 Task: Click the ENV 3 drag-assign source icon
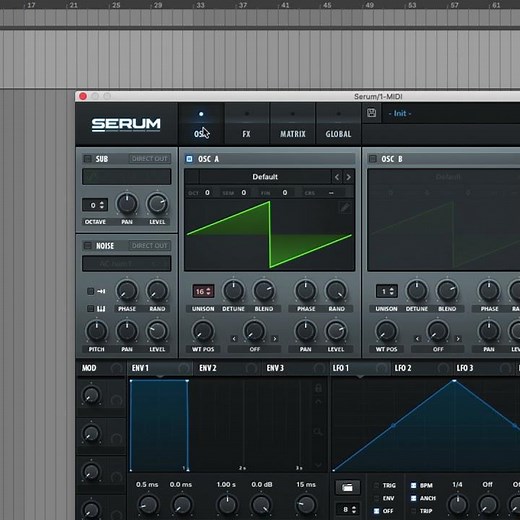(319, 368)
